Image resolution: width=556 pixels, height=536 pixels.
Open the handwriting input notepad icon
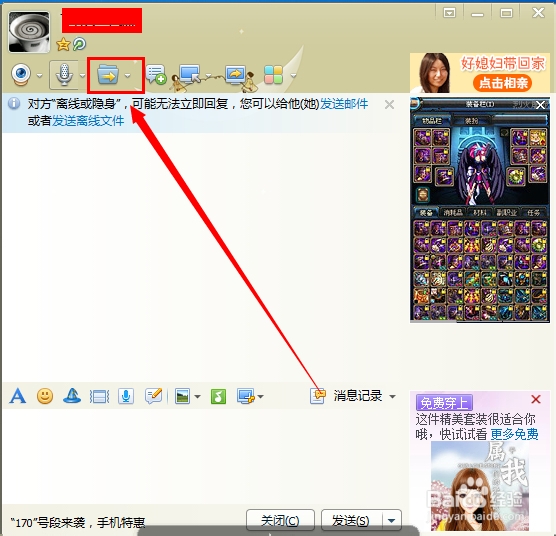click(154, 396)
